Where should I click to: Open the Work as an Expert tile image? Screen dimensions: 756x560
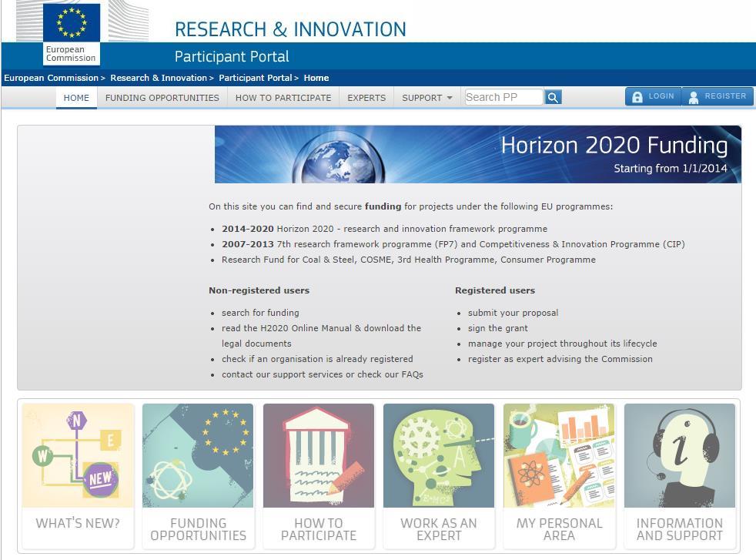439,455
